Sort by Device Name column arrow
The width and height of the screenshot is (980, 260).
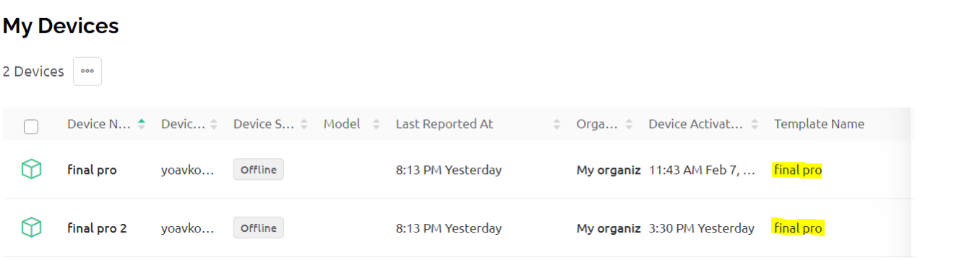click(142, 123)
